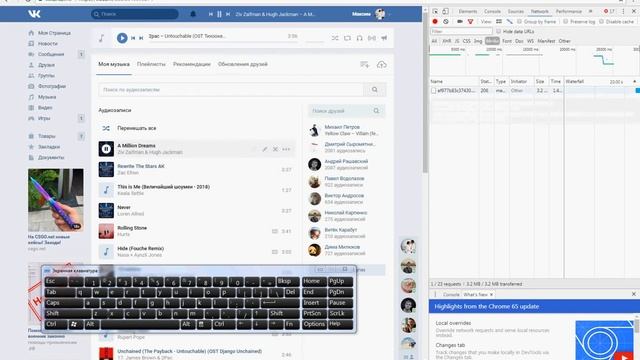This screenshot has width=640, height=360.
Task: Toggle DevTools device toolbar icon
Action: click(445, 11)
